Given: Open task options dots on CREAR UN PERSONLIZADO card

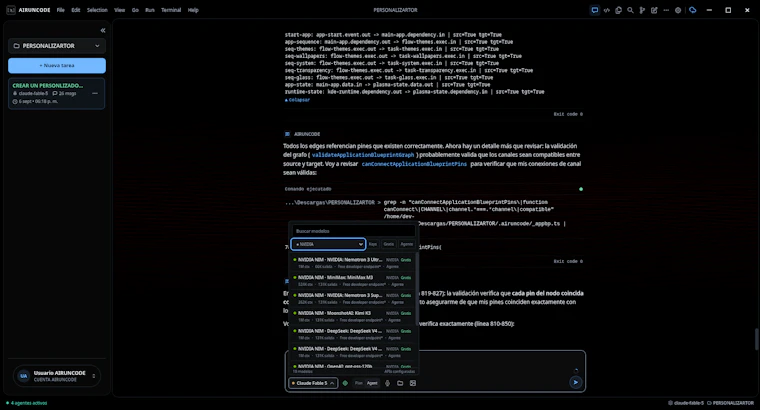Looking at the screenshot, I should coord(95,93).
